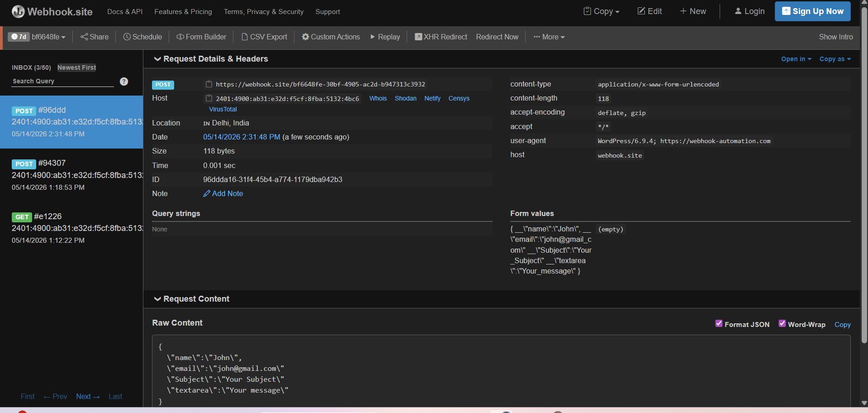Click the 7d expiry badge
Screen dimensions: 868x413
pyautogui.click(x=19, y=37)
